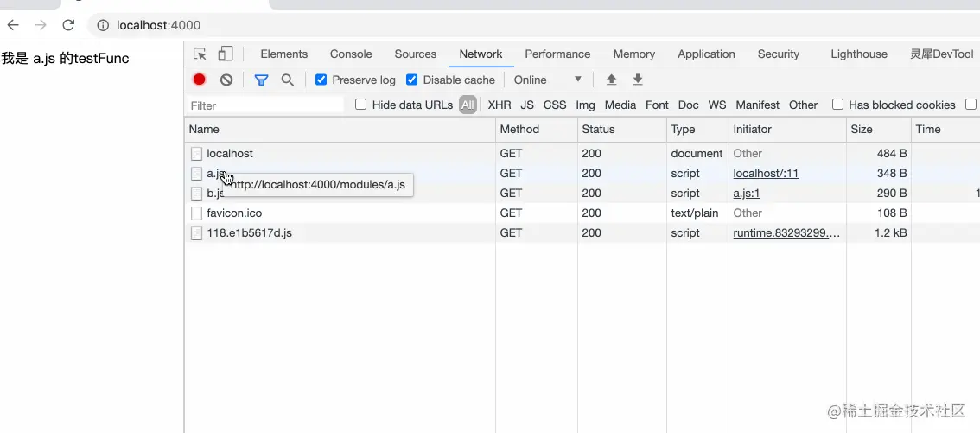Switch to the Console tab
This screenshot has height=433, width=980.
(351, 54)
